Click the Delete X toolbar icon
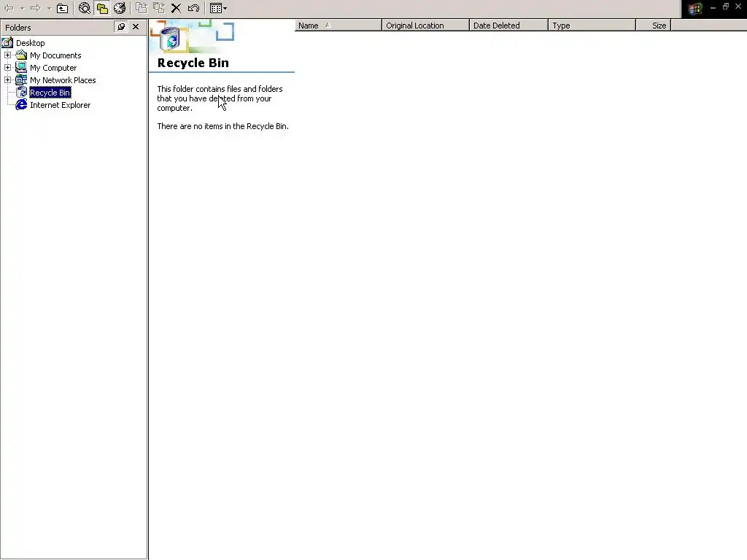Screen dimensions: 747x560 click(x=176, y=8)
